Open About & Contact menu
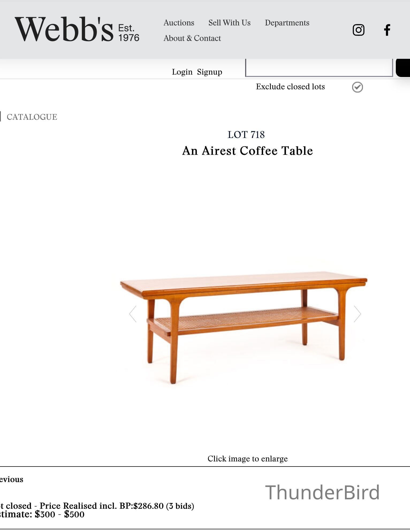The width and height of the screenshot is (410, 532). click(192, 38)
